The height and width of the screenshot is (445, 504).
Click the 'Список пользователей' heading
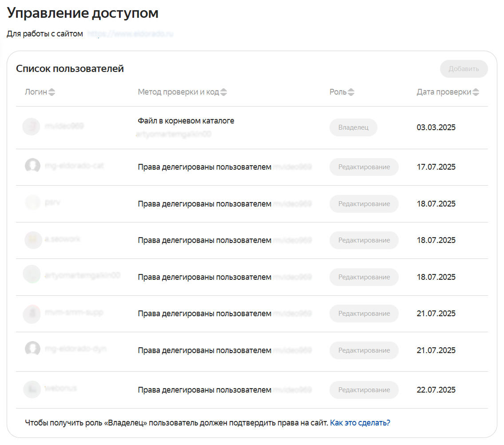[x=70, y=69]
